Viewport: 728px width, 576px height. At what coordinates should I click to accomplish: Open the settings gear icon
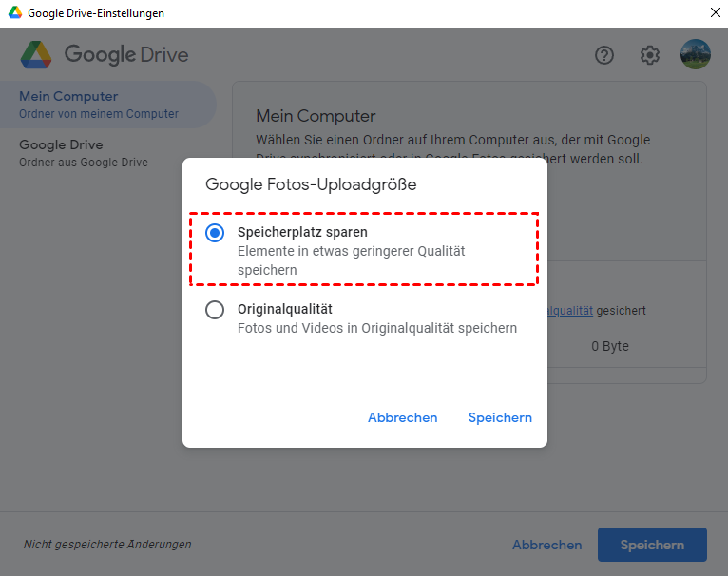pyautogui.click(x=650, y=55)
